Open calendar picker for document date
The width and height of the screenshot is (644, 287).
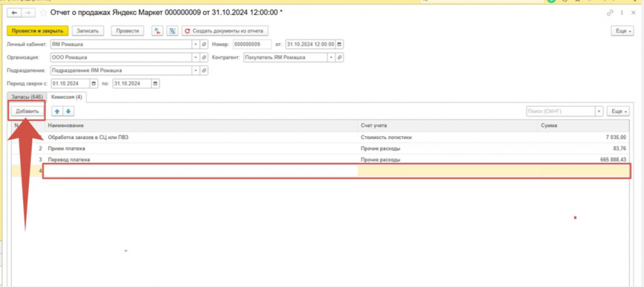click(x=340, y=45)
